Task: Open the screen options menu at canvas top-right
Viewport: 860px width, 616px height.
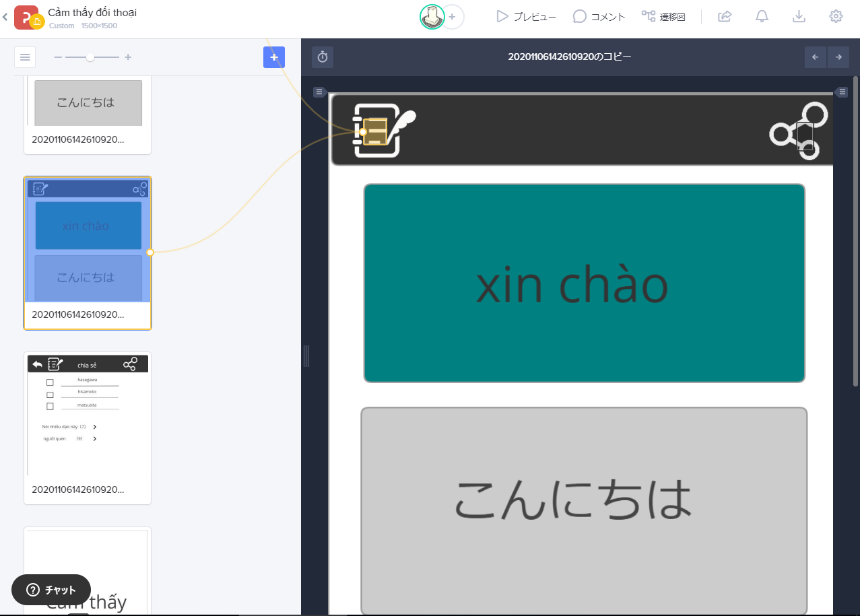Action: 841,92
